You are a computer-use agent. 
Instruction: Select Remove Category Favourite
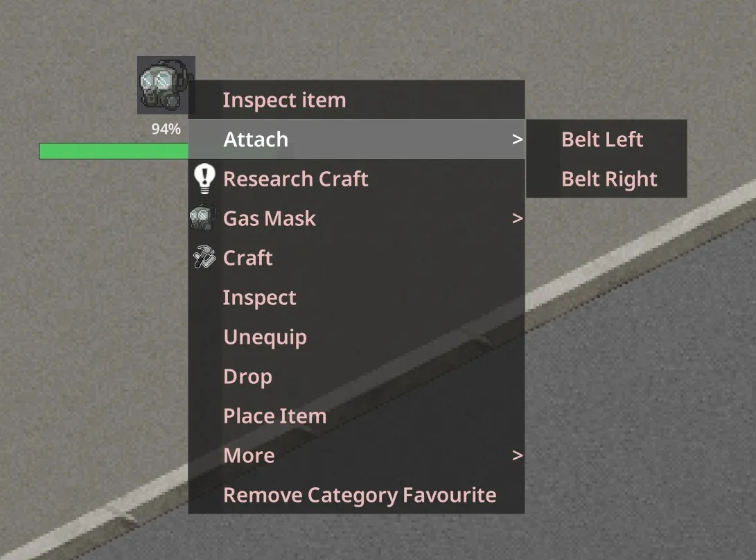click(x=356, y=495)
